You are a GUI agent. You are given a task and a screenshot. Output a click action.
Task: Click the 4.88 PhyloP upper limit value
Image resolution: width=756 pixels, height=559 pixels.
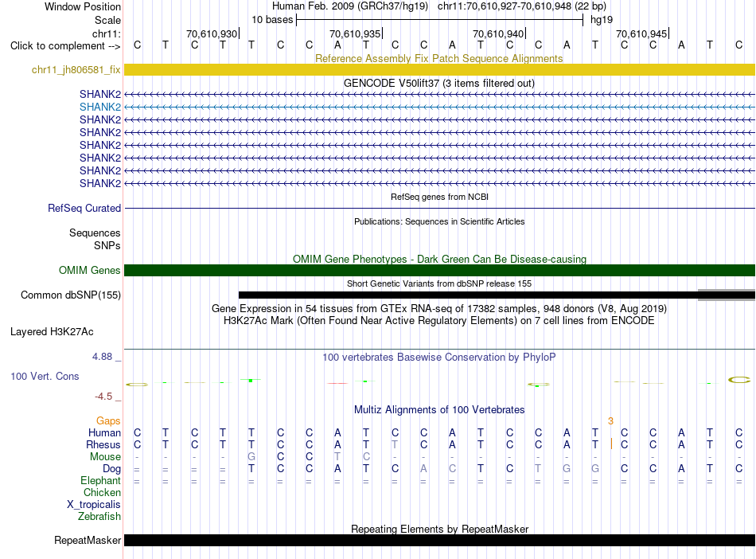click(x=102, y=357)
